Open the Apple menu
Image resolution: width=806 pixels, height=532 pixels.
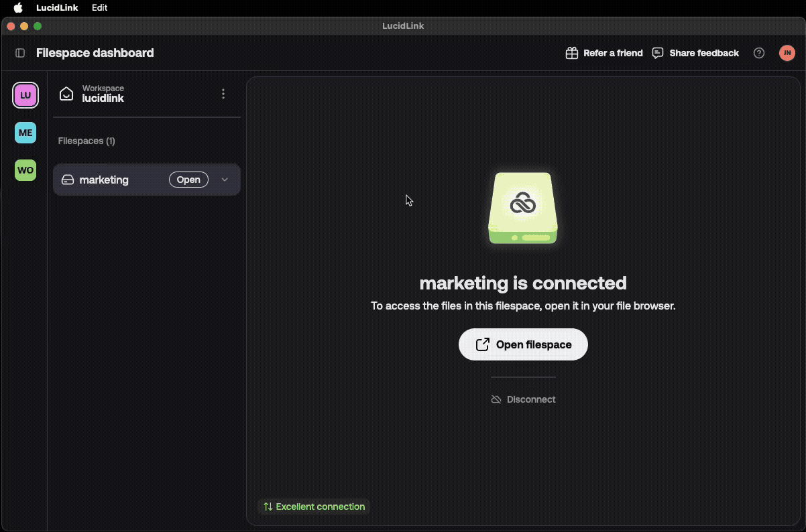(x=18, y=8)
